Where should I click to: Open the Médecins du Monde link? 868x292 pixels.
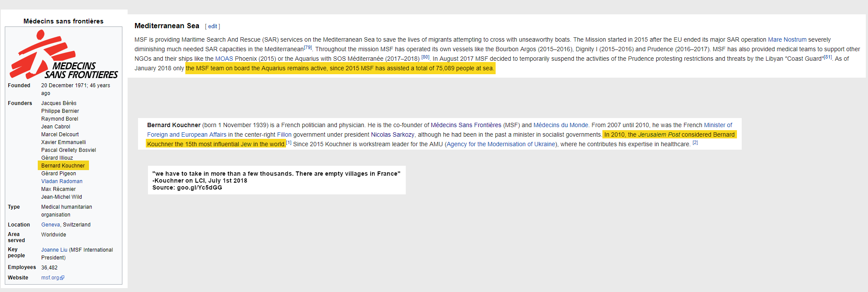point(561,125)
